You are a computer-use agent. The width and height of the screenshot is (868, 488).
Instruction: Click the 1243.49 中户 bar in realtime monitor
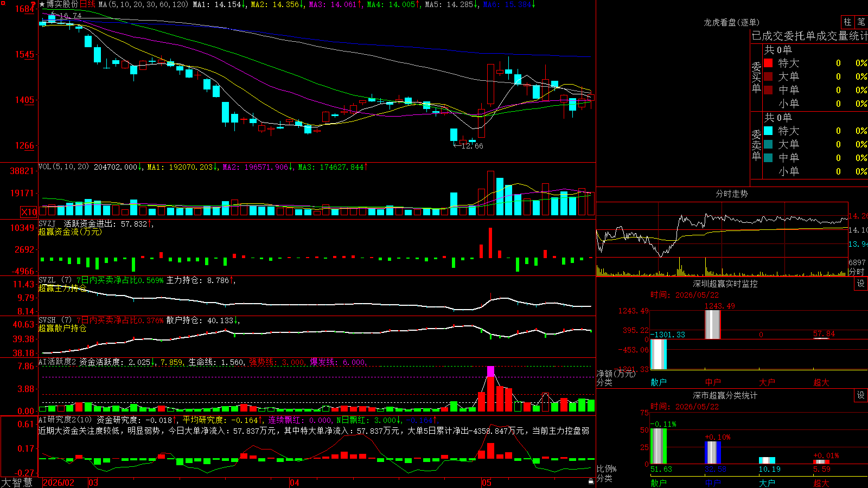point(713,324)
